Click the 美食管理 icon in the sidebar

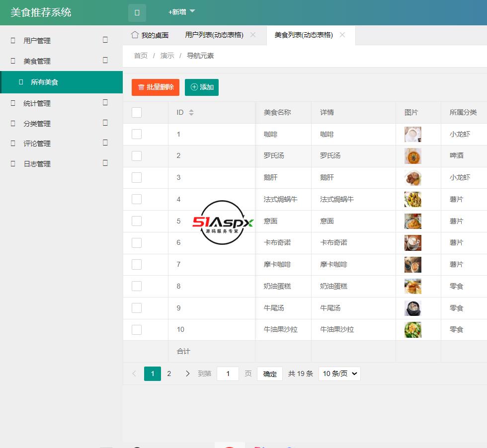pos(12,61)
